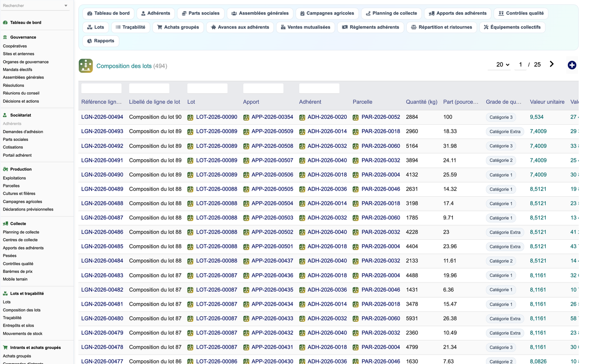Open record LGN-2026-00494
The width and height of the screenshot is (589, 364).
pyautogui.click(x=102, y=117)
